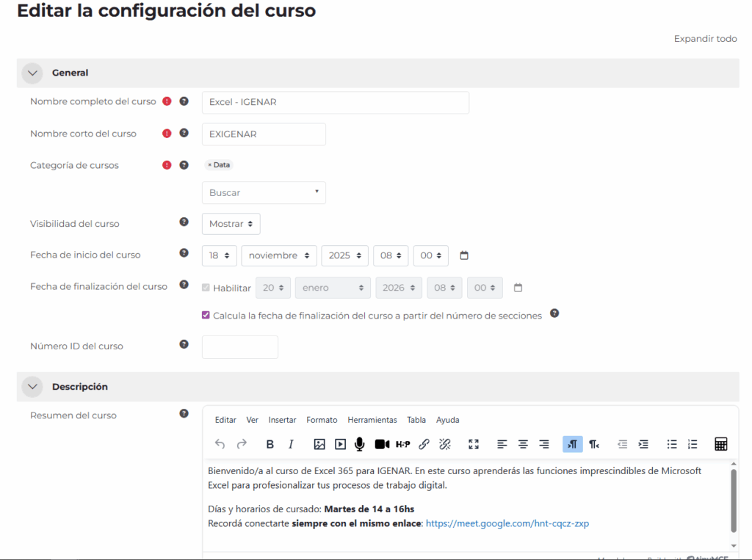752x560 pixels.
Task: Open the Herramientas menu in editor
Action: coord(372,420)
